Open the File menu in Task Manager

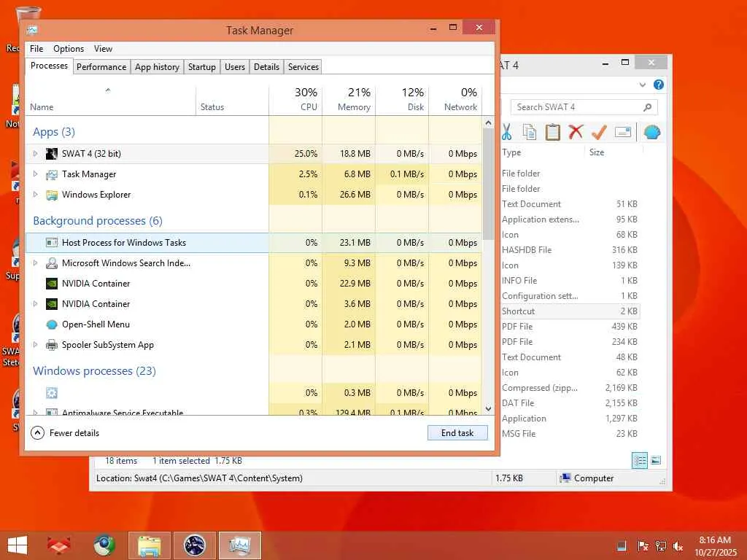(36, 49)
